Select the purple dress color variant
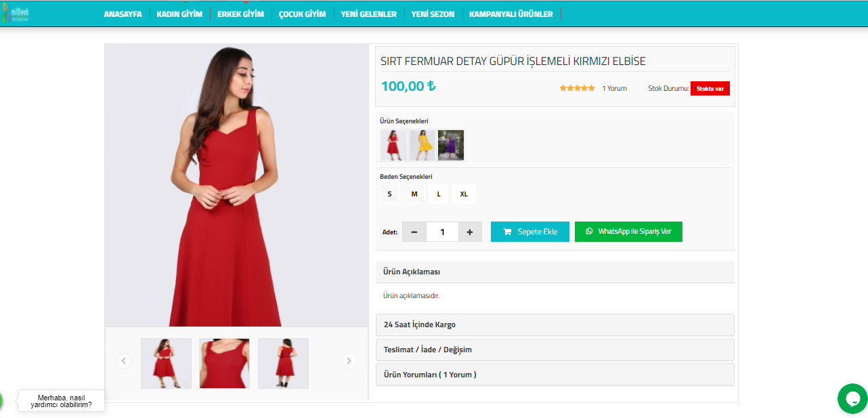Viewport: 868px width, 418px height. [451, 145]
